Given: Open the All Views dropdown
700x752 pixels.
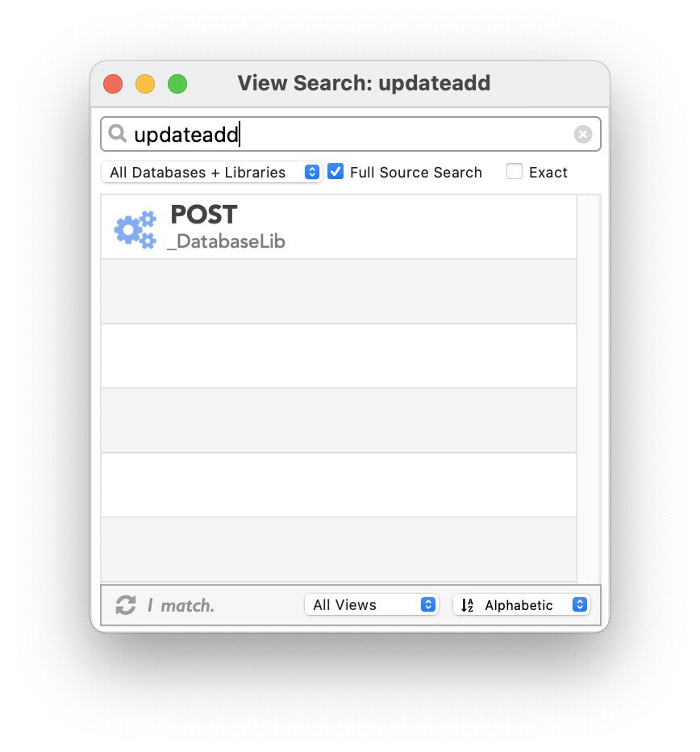Looking at the screenshot, I should pos(372,605).
